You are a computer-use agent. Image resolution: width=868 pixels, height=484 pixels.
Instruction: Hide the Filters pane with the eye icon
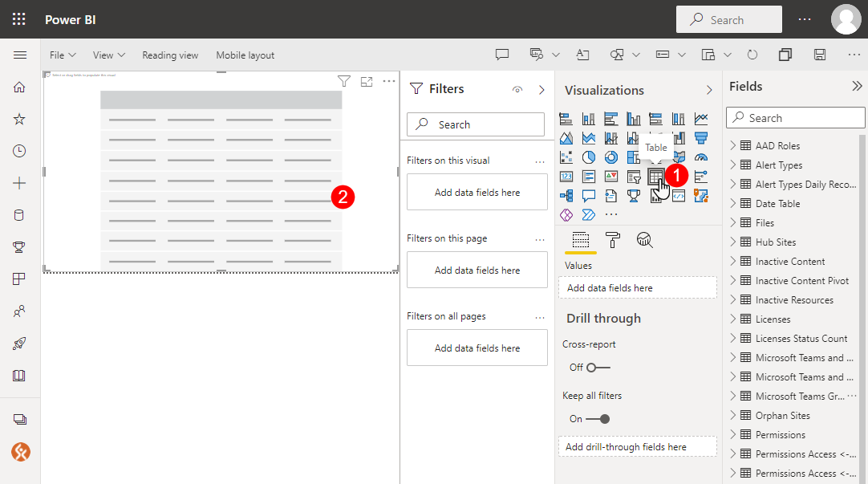[x=517, y=90]
